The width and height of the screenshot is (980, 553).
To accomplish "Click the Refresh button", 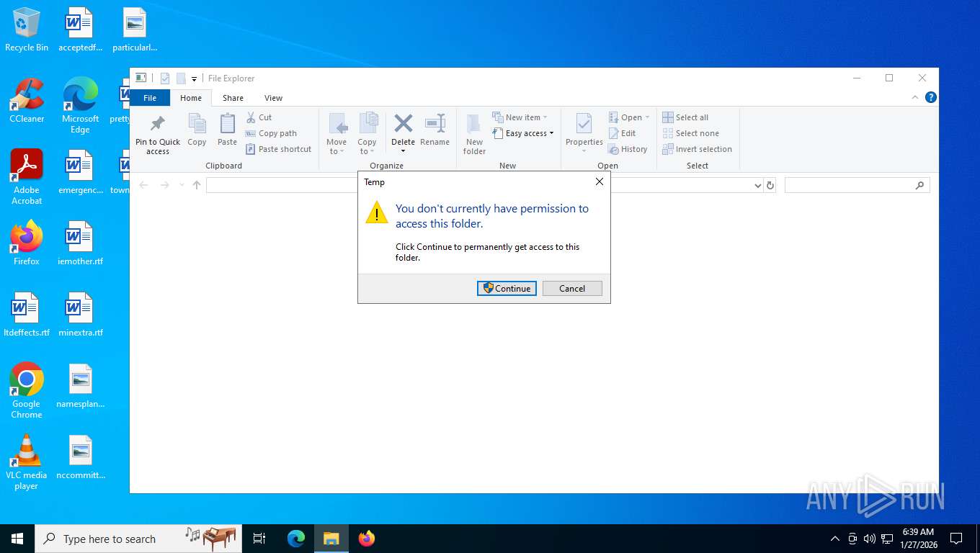I will click(770, 185).
